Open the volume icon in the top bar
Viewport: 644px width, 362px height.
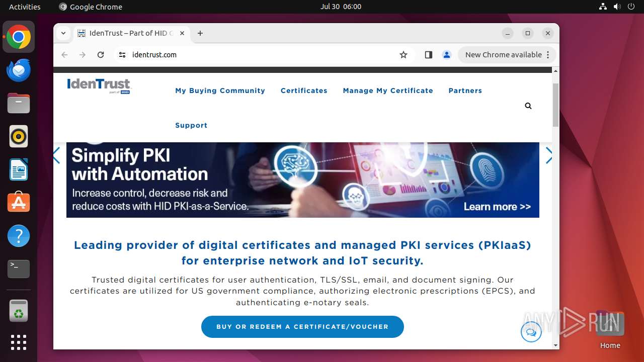point(617,7)
